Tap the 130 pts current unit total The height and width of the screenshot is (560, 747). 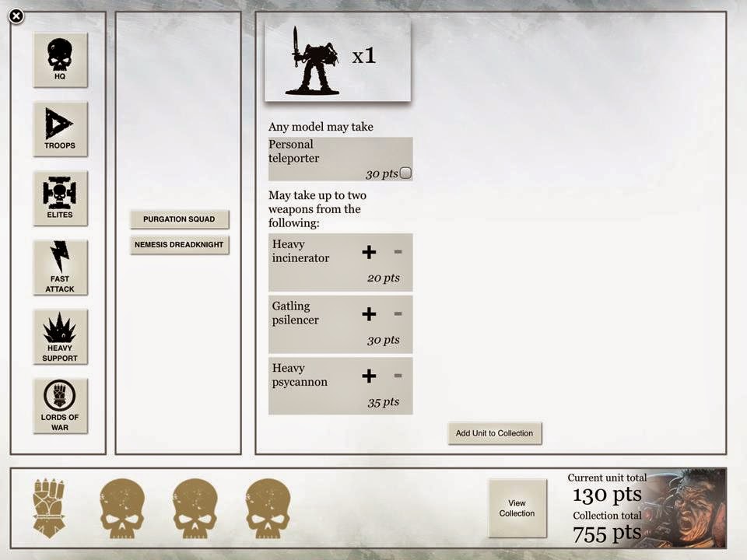tap(607, 495)
